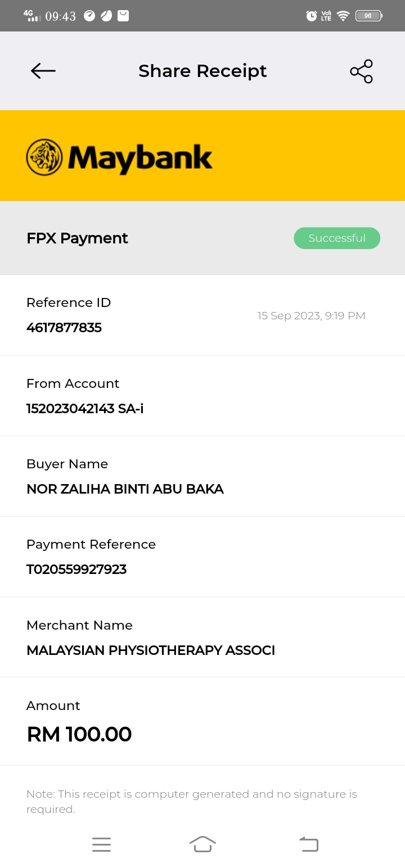405x868 pixels.
Task: Tap the Merchant Name value
Action: click(x=151, y=650)
